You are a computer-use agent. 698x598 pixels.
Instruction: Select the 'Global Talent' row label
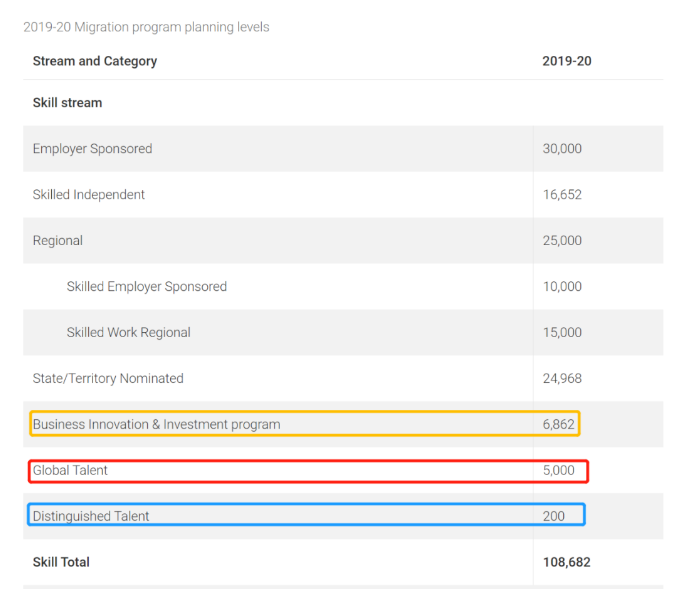pyautogui.click(x=70, y=470)
